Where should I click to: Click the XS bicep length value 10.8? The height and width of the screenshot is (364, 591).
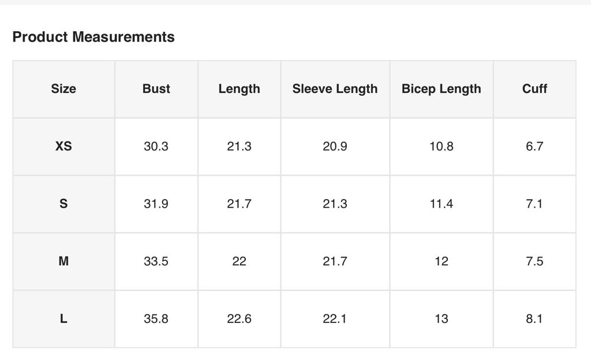[441, 147]
